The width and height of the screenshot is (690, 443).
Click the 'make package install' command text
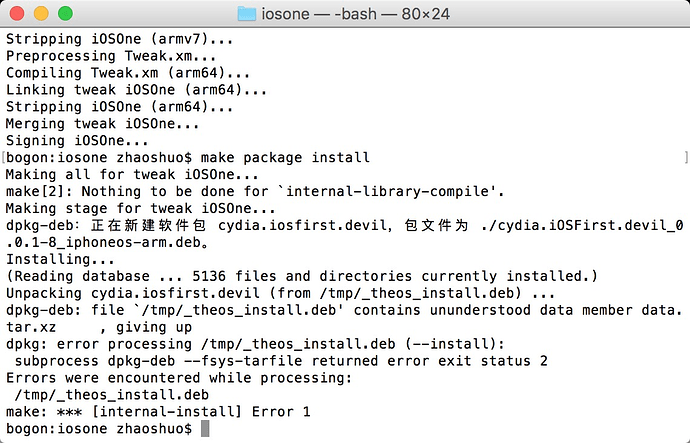click(285, 157)
